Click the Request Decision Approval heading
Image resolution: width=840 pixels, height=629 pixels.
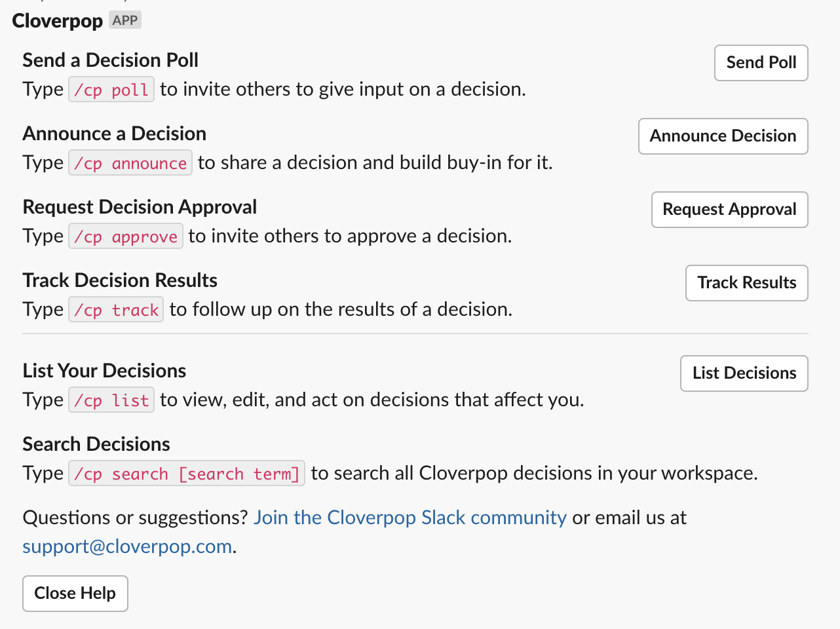140,207
